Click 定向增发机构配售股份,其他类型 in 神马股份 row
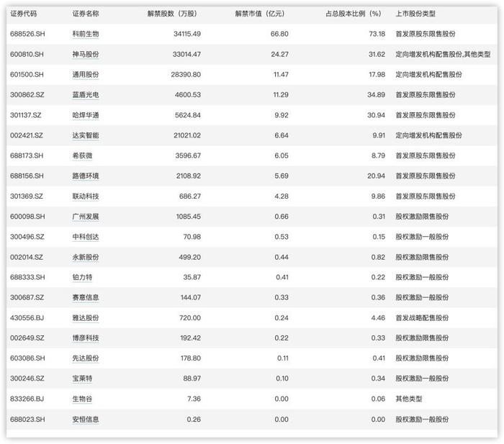Viewport: 504px width, 444px height. coord(443,54)
